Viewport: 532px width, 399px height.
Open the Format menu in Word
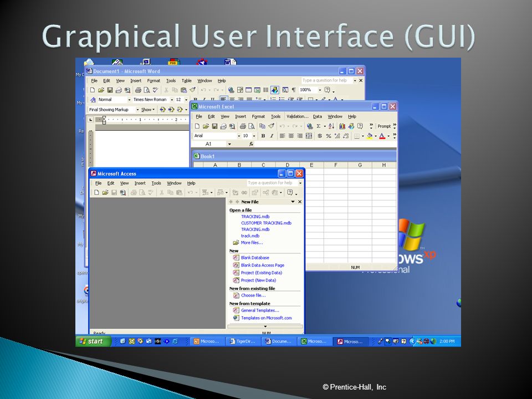pyautogui.click(x=154, y=81)
